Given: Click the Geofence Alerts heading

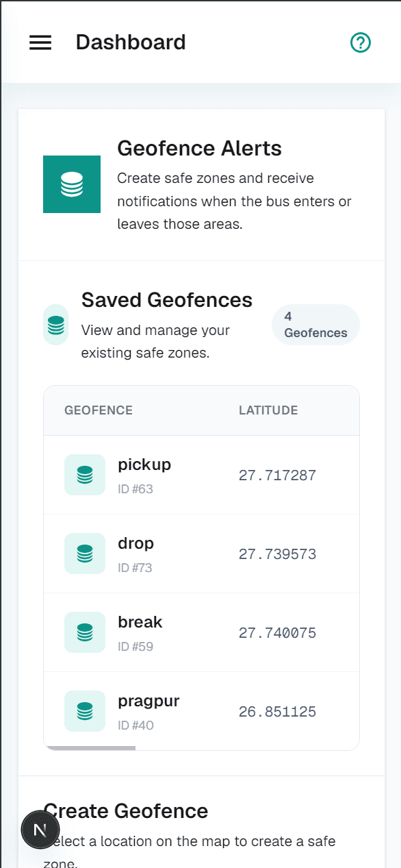Looking at the screenshot, I should (199, 148).
